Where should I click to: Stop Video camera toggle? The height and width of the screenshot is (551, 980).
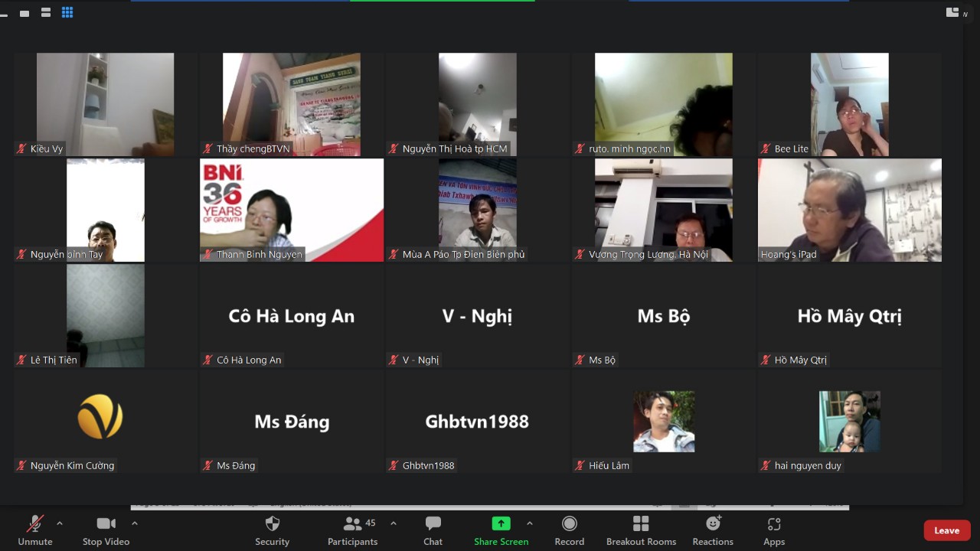click(106, 530)
